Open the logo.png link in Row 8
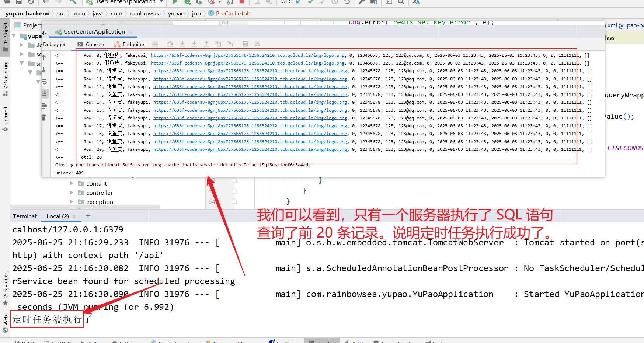Screen dimensions: 644x343 (x=248, y=55)
